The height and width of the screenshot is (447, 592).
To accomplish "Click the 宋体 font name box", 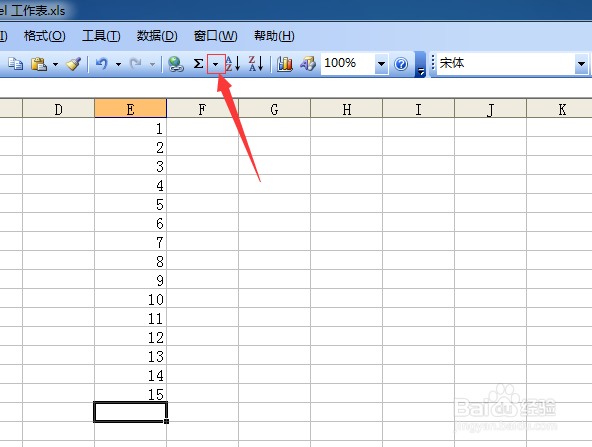I will 506,63.
